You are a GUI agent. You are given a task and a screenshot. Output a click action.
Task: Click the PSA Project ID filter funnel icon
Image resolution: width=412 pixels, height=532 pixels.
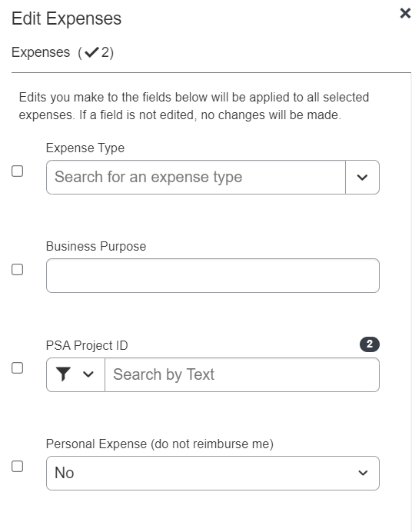point(63,374)
